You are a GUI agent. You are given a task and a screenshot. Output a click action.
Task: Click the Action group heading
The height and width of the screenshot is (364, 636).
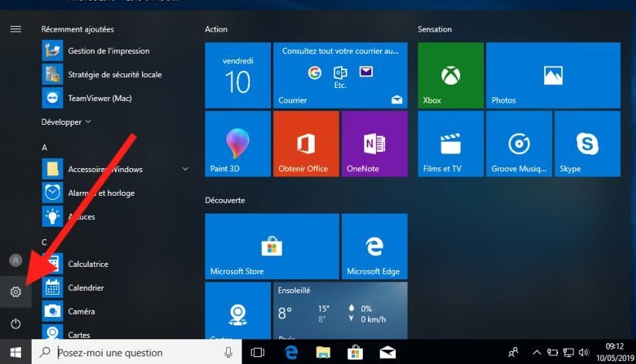pos(216,29)
